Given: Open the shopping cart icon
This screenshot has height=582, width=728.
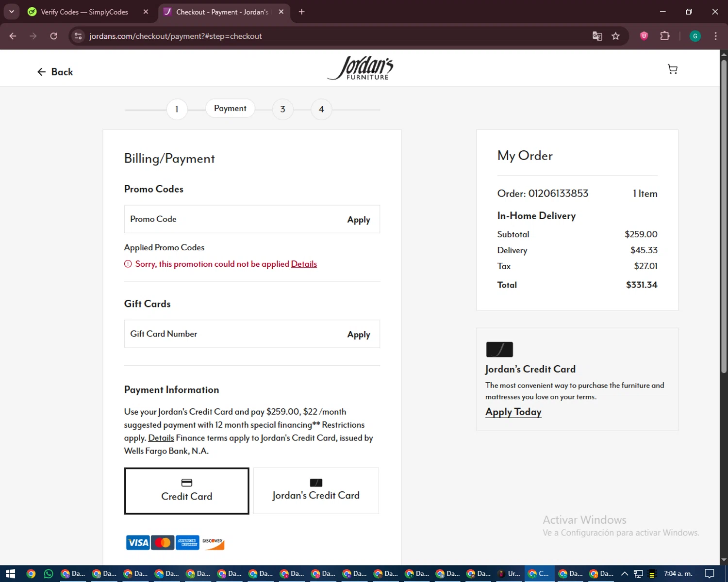Looking at the screenshot, I should click(673, 69).
